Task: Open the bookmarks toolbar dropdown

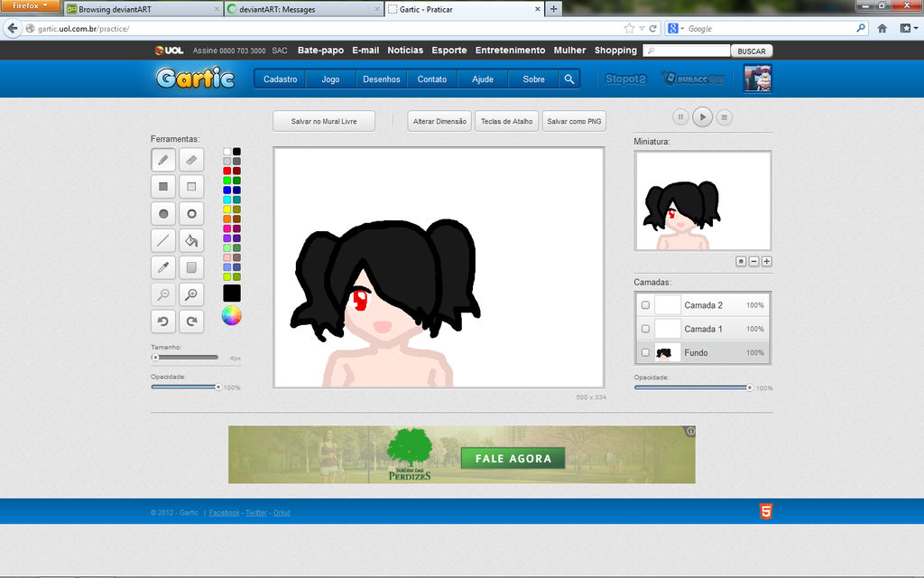Action: 908,28
